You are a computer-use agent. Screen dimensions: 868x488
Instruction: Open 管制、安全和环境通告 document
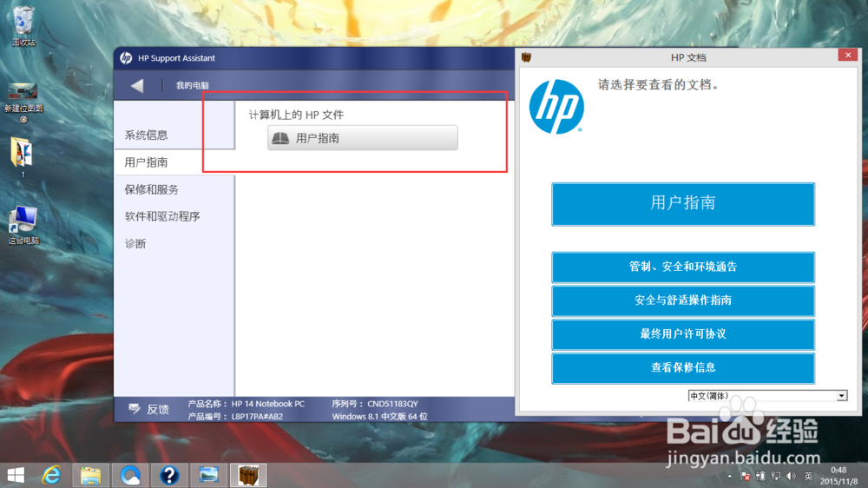pyautogui.click(x=683, y=267)
